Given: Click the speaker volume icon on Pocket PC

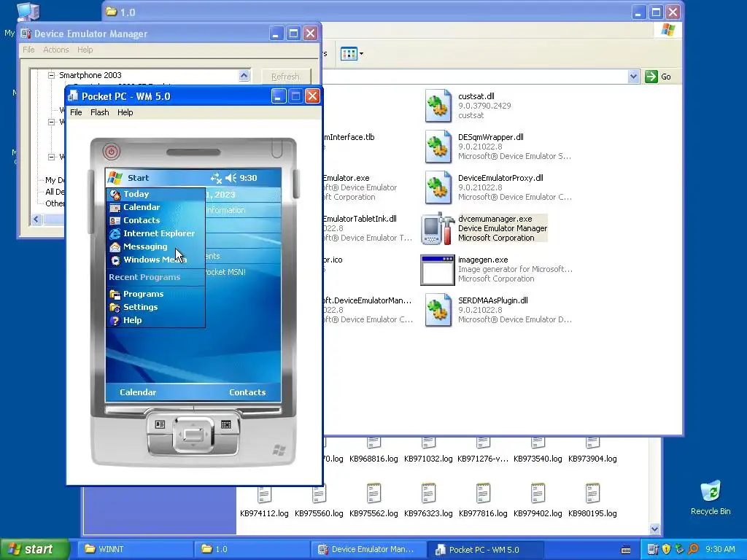Looking at the screenshot, I should pyautogui.click(x=231, y=178).
